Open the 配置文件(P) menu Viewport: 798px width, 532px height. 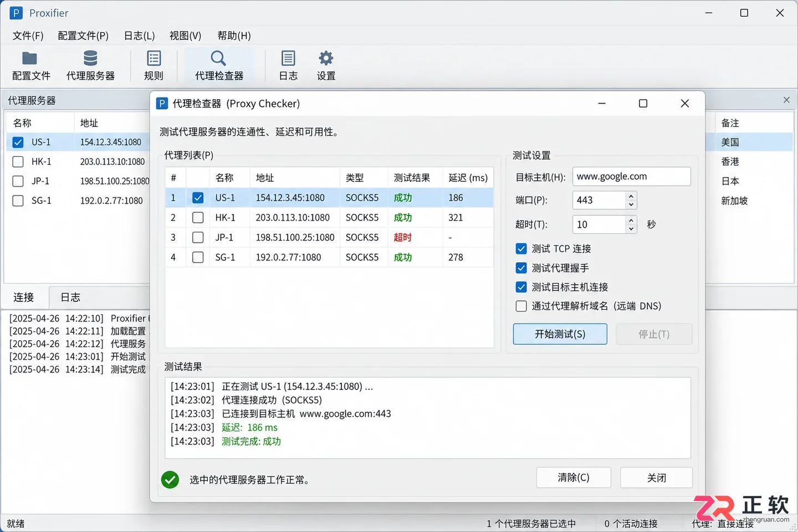point(83,36)
